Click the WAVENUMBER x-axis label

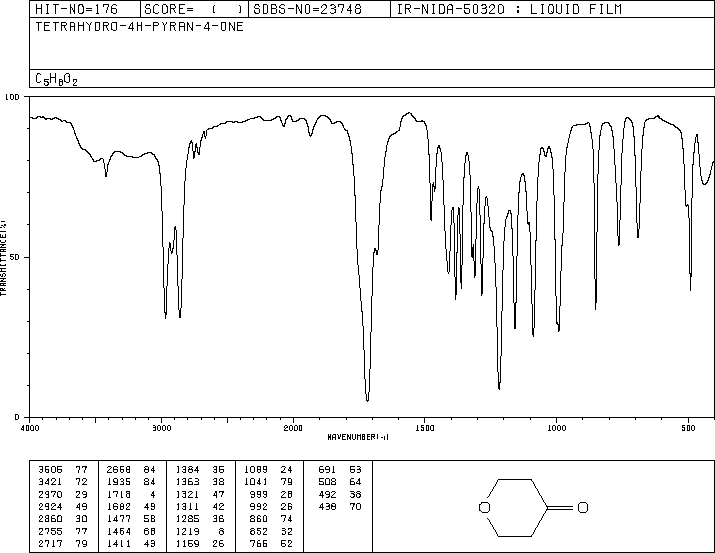(358, 437)
